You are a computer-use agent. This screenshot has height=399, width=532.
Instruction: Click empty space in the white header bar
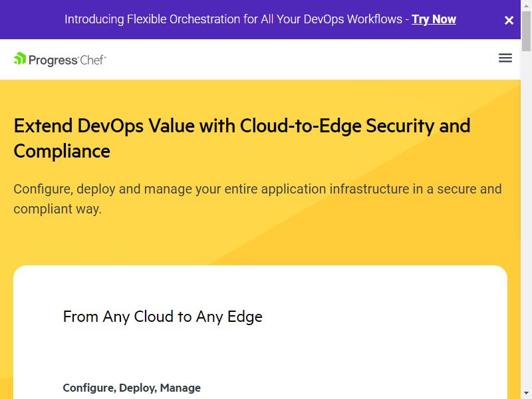click(299, 59)
